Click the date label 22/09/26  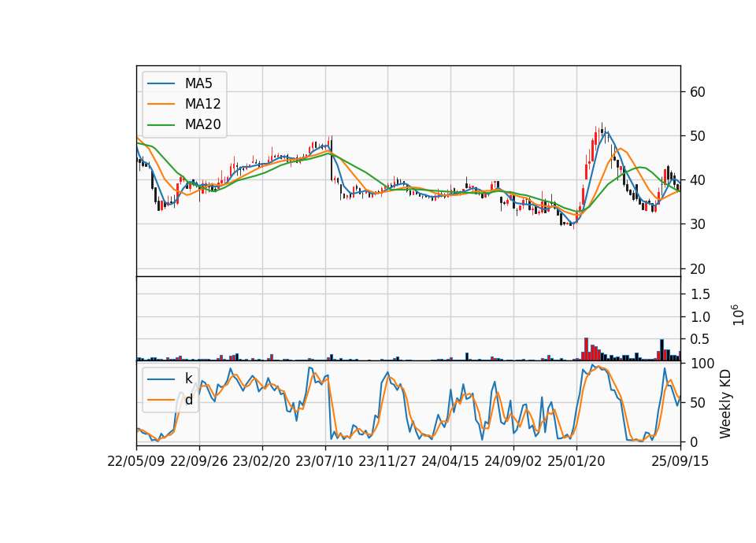pyautogui.click(x=199, y=461)
